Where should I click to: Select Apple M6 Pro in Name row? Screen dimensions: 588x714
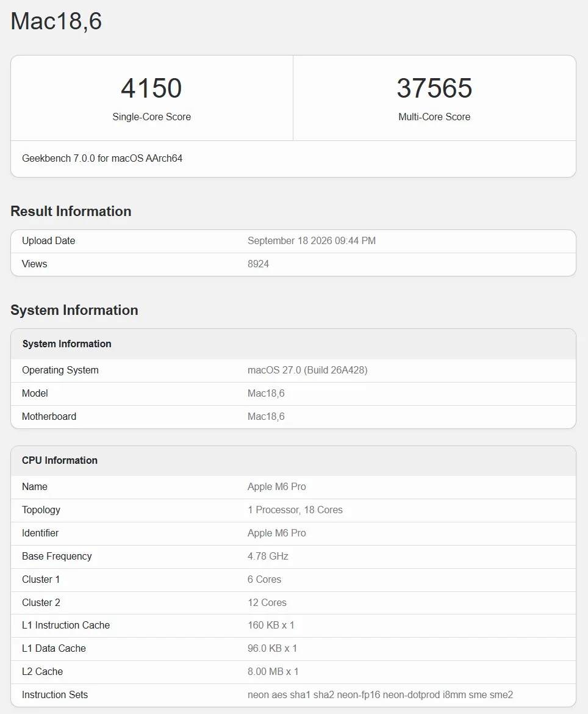pyautogui.click(x=277, y=487)
